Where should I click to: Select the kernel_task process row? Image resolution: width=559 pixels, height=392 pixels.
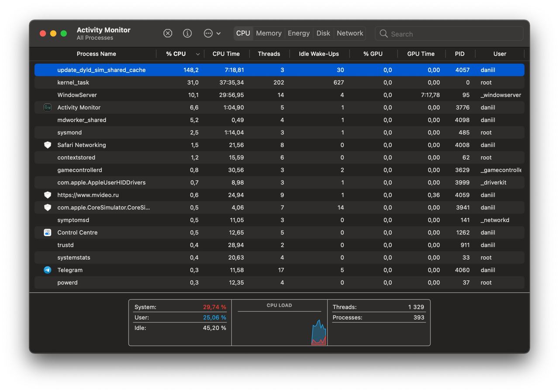pyautogui.click(x=279, y=83)
